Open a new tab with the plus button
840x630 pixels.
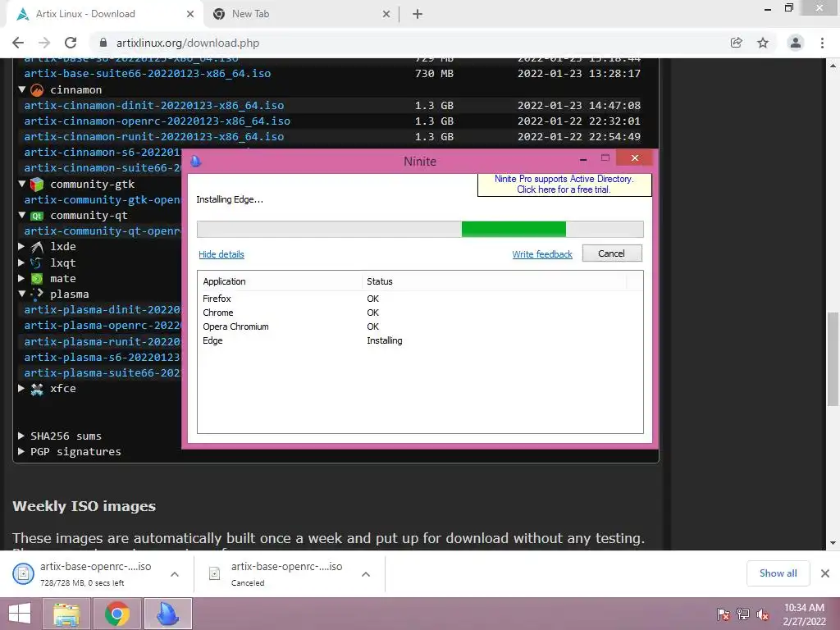pyautogui.click(x=418, y=14)
